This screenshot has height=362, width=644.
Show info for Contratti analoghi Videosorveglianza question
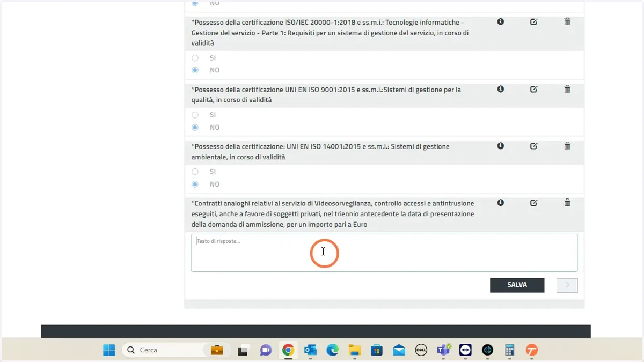coord(500,203)
